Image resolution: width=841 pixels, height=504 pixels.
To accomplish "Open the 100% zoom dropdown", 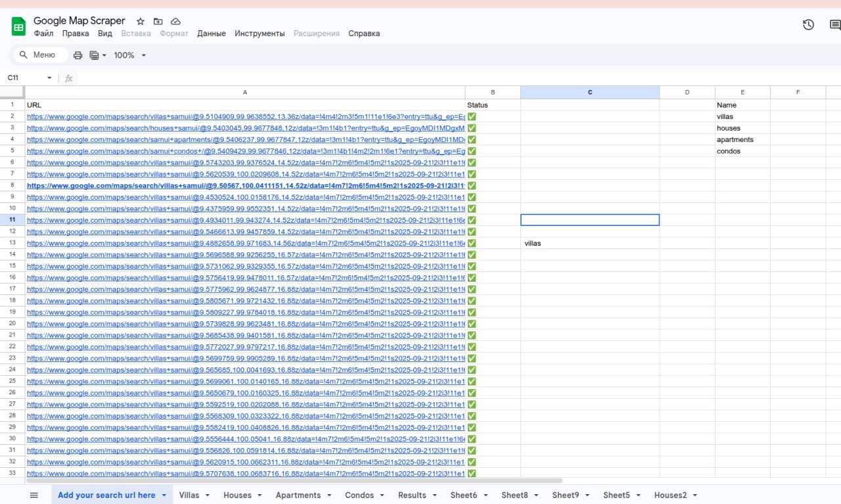I will pyautogui.click(x=129, y=55).
